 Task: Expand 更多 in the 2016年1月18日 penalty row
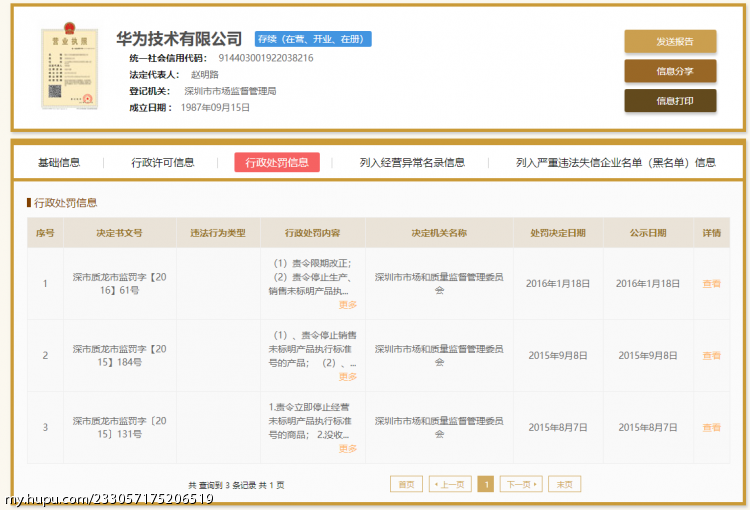pyautogui.click(x=348, y=305)
